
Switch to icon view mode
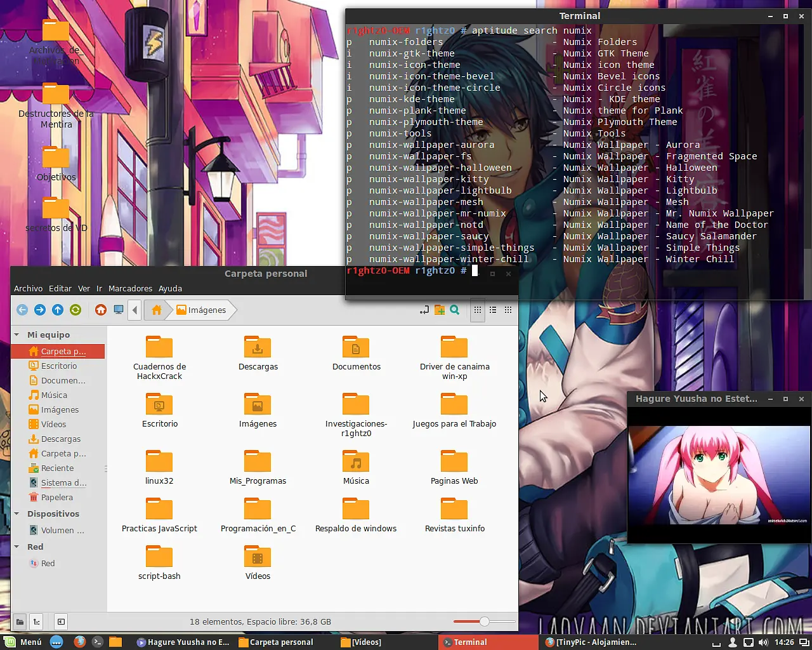click(478, 310)
